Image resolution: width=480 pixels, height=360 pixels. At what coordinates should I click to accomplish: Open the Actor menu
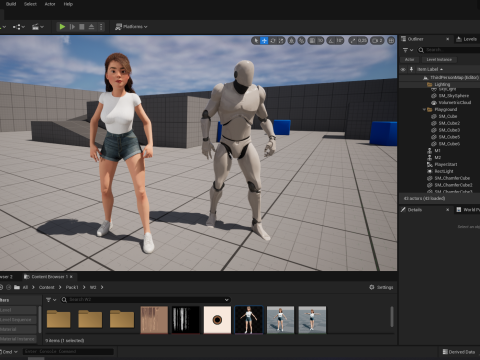(x=50, y=4)
